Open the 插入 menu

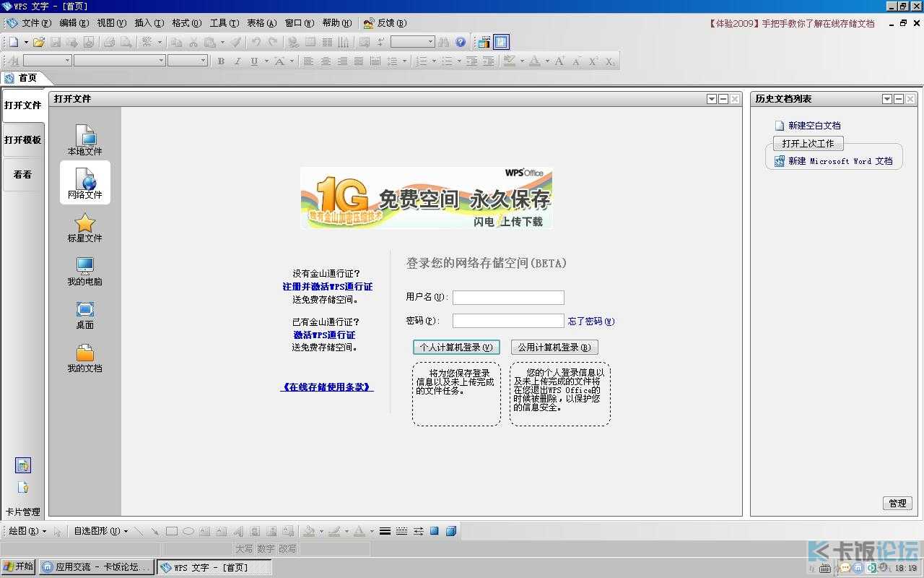point(149,23)
